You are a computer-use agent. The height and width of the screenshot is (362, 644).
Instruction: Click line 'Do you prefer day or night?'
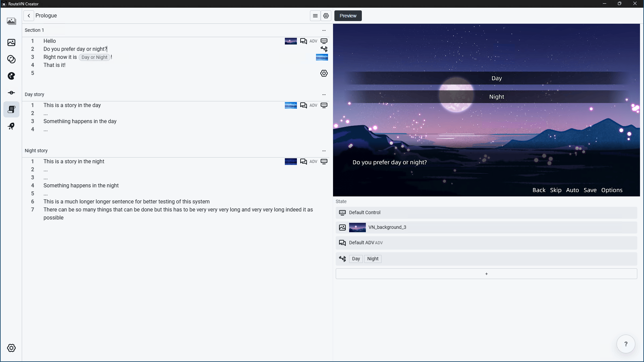75,49
